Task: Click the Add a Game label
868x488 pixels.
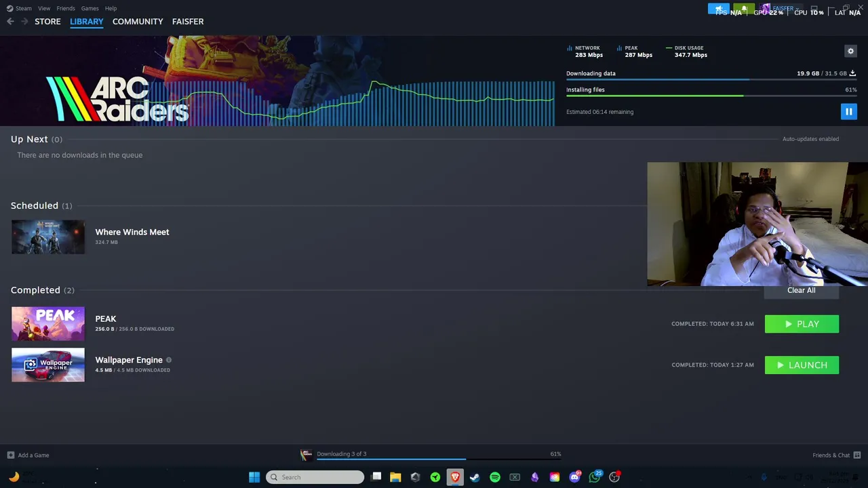Action: pos(33,455)
